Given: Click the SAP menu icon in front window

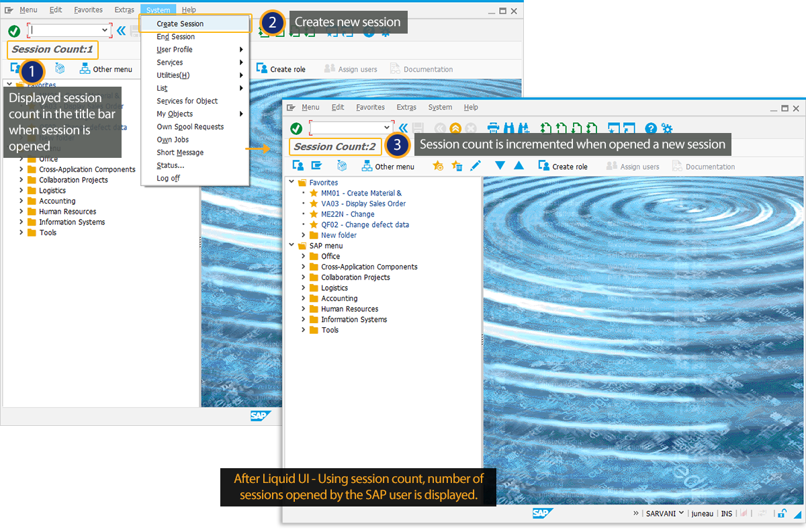Looking at the screenshot, I should 316,166.
